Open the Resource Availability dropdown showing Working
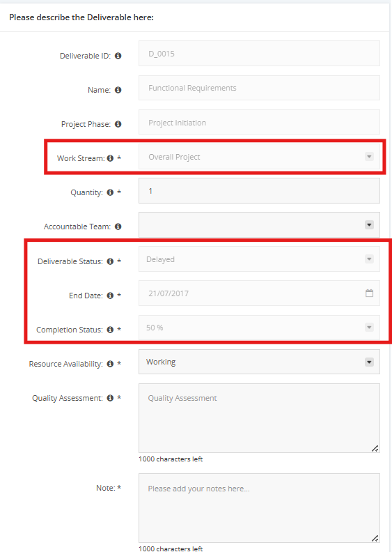Screen dimensions: 392x552 click(259, 362)
